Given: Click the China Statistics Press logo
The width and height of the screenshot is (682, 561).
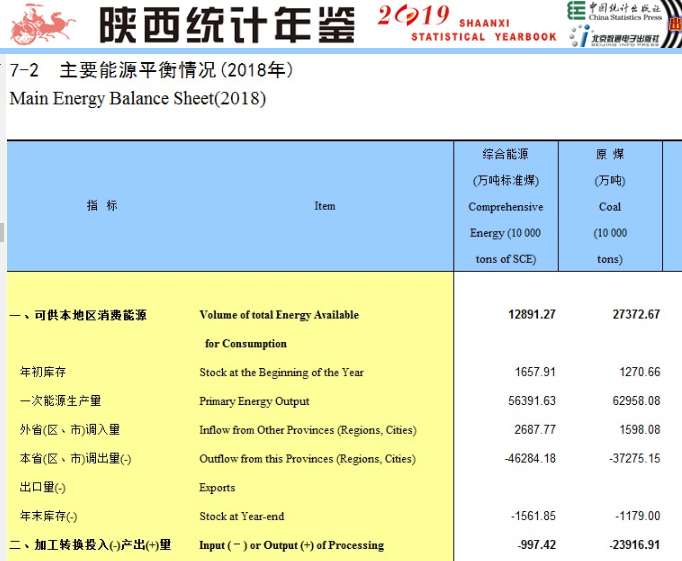Looking at the screenshot, I should coord(614,11).
